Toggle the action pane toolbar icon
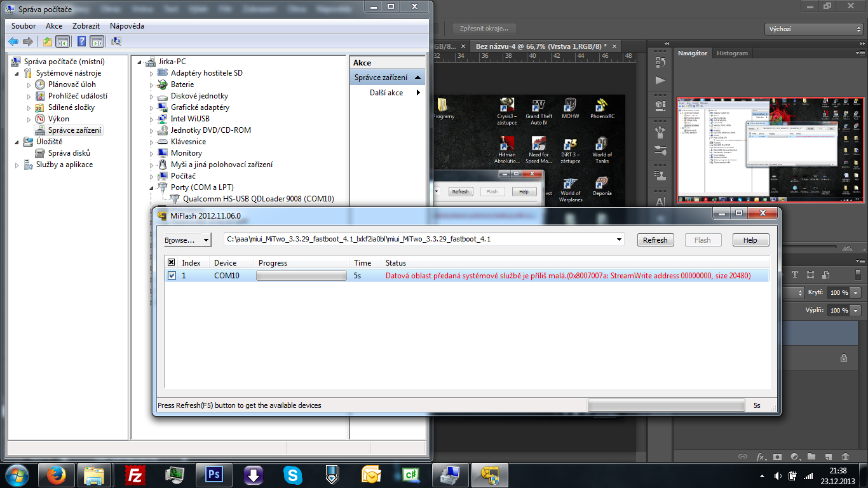Screen dimensions: 868x488 coord(97,42)
